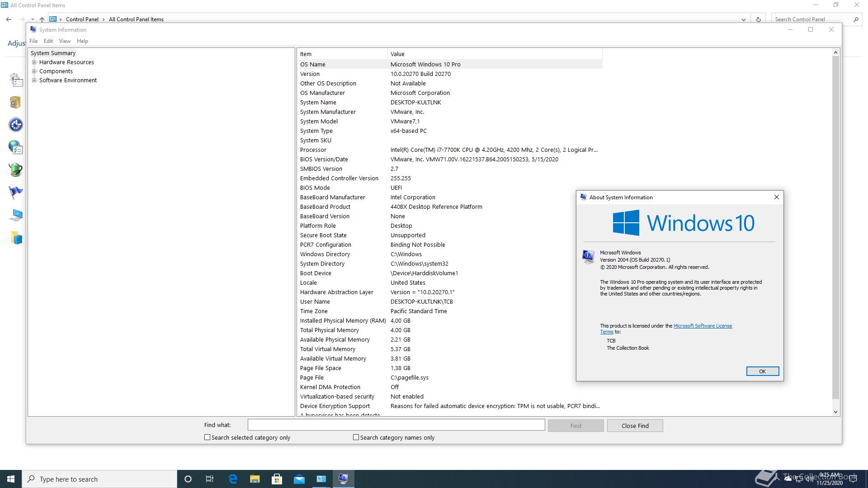Click the 'Find what' text field
Image resolution: width=868 pixels, height=488 pixels.
tap(396, 425)
